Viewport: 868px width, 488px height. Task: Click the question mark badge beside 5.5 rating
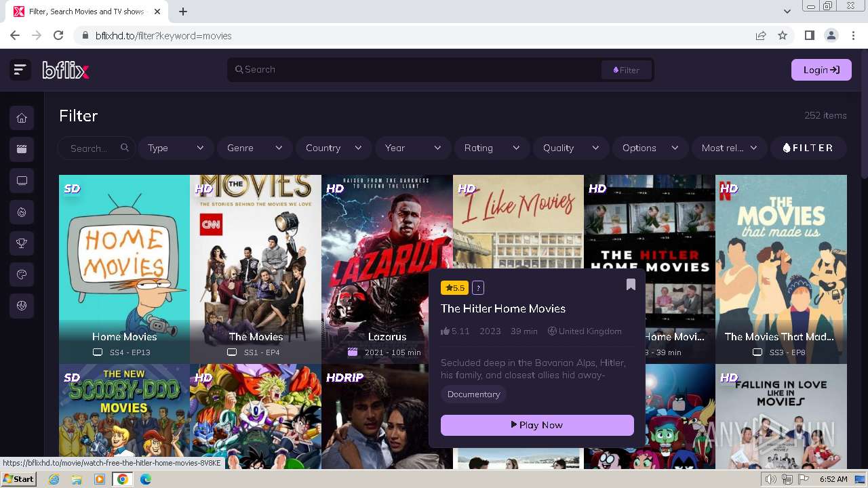(x=478, y=288)
